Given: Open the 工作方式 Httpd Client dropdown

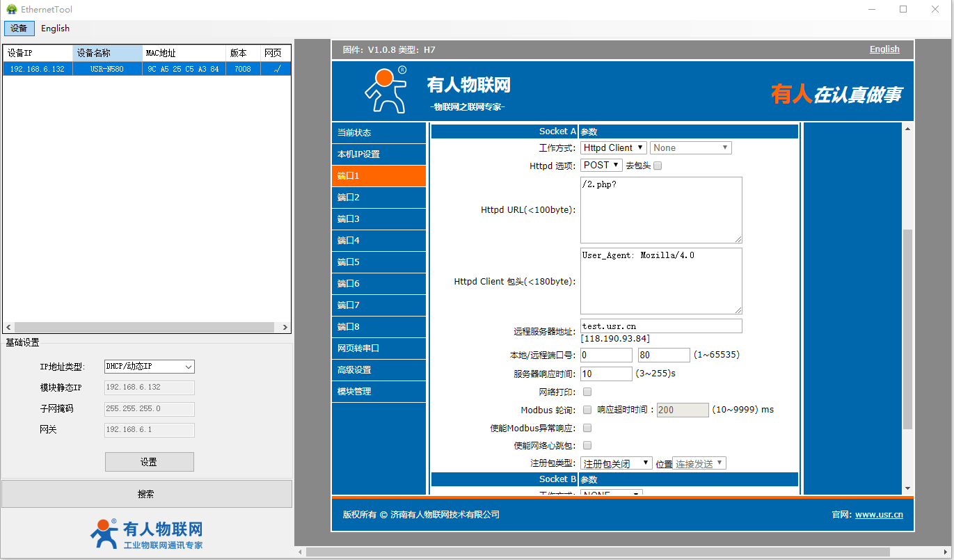Looking at the screenshot, I should pyautogui.click(x=613, y=147).
